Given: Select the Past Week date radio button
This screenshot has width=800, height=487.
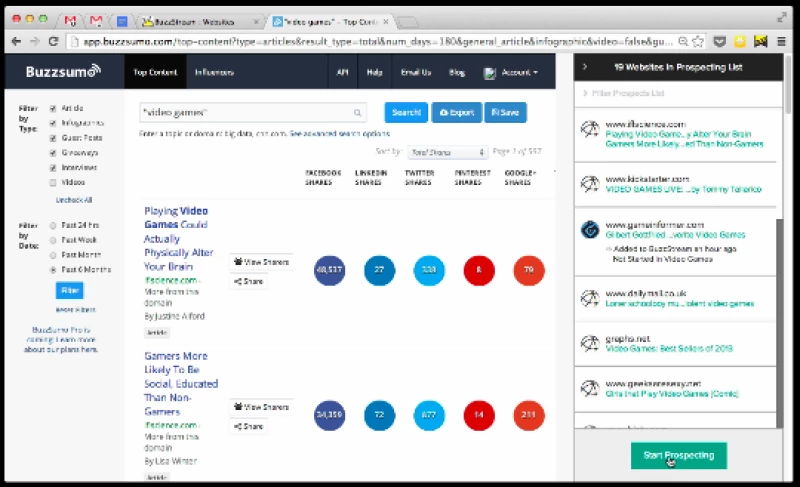Looking at the screenshot, I should 53,240.
